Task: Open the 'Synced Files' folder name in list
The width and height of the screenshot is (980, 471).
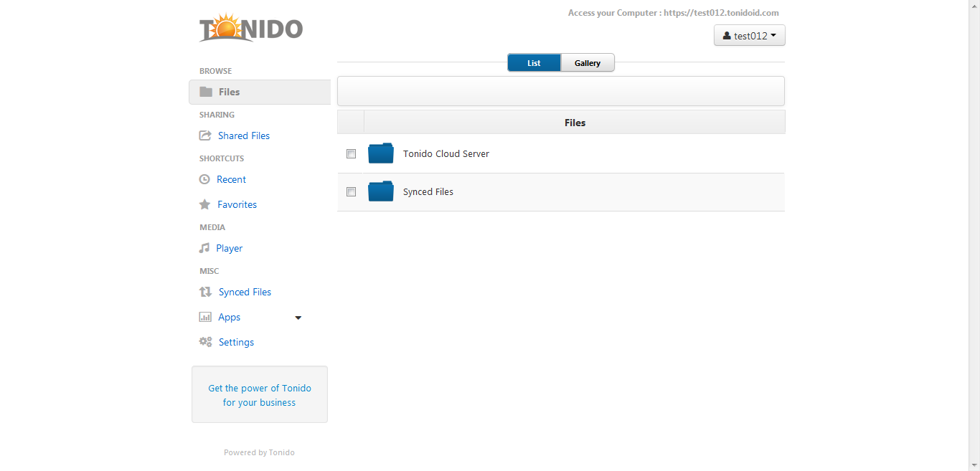Action: (x=428, y=191)
